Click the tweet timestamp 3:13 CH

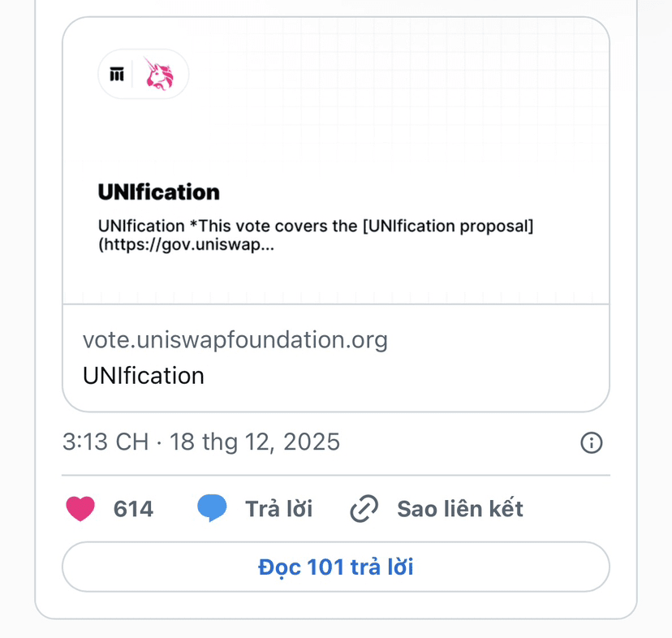[x=106, y=442]
